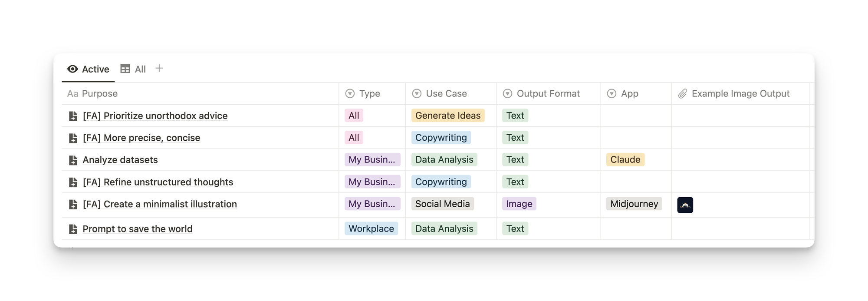868x301 pixels.
Task: Click the eye icon on the Active view
Action: point(72,69)
